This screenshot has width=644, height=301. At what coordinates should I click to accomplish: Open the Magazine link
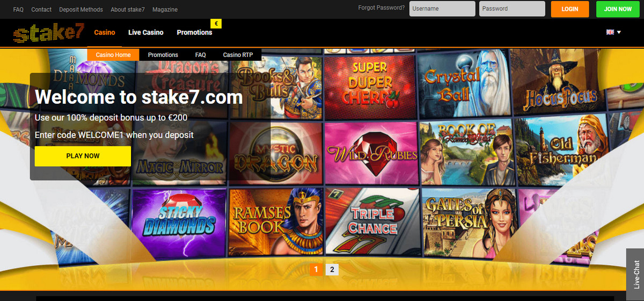coord(165,10)
